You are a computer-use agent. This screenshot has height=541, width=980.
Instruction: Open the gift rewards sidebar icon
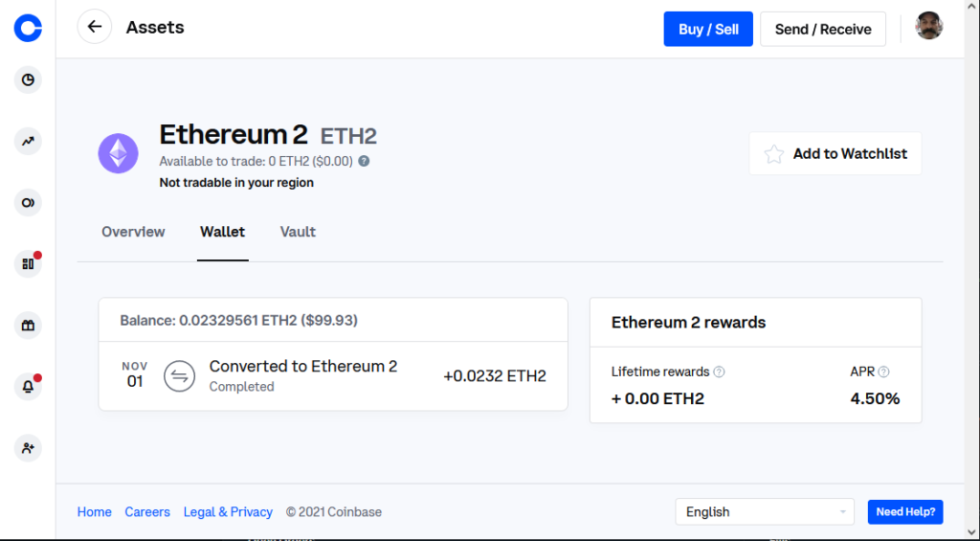[28, 326]
